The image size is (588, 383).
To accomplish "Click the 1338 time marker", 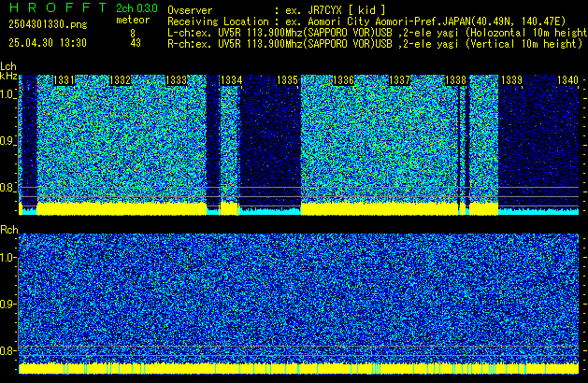I will (x=455, y=80).
